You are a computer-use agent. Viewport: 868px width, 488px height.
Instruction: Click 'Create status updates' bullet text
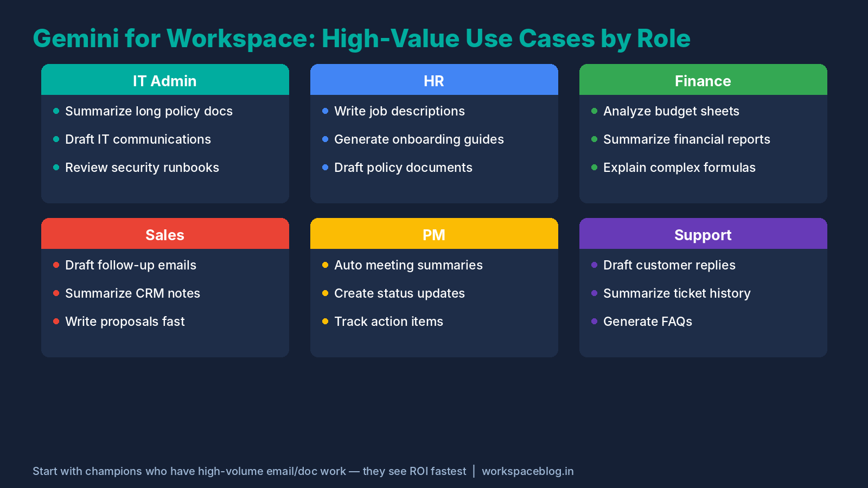coord(399,293)
